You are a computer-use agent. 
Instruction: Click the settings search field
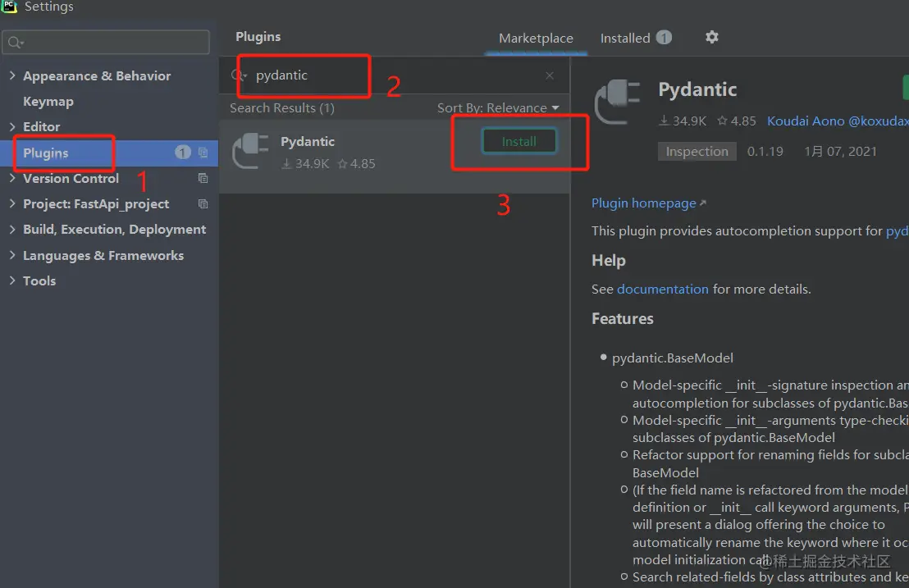click(x=106, y=43)
